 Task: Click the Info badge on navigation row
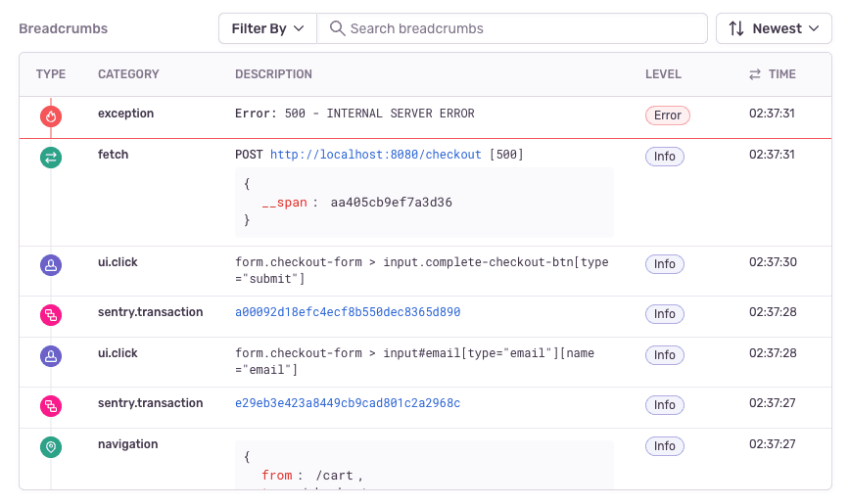[664, 446]
